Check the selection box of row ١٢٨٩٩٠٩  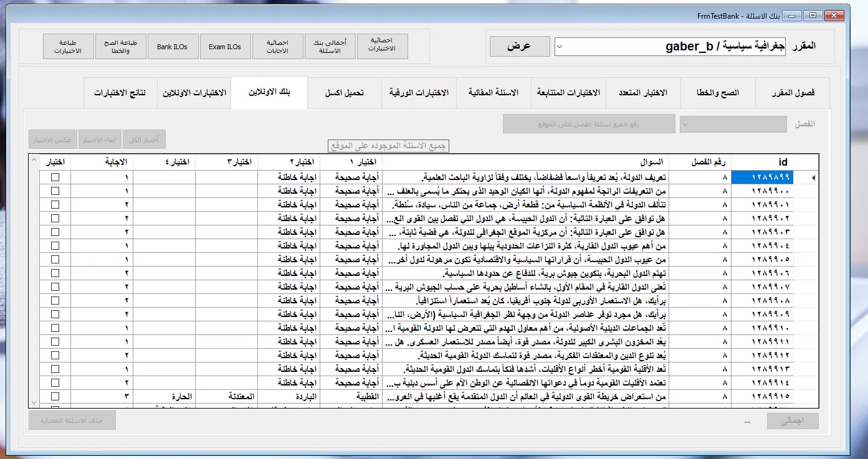point(55,315)
